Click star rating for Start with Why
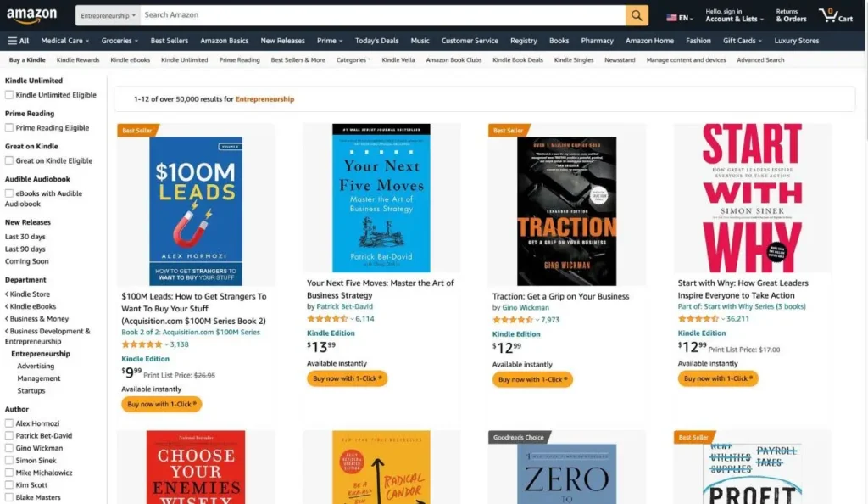 point(698,319)
